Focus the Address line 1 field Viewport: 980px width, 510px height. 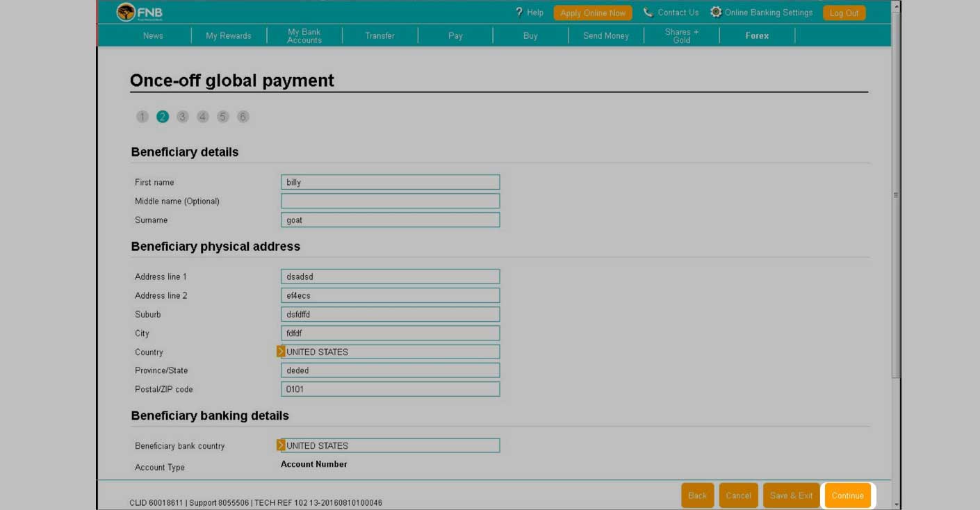pyautogui.click(x=391, y=277)
